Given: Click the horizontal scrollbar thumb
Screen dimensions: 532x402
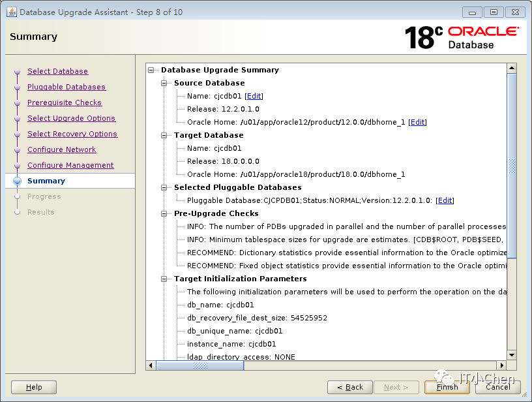Looking at the screenshot, I should tap(200, 365).
